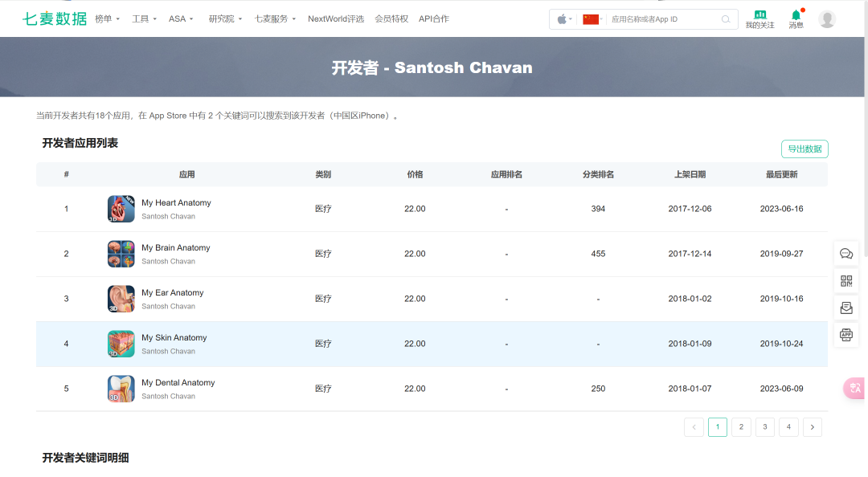The width and height of the screenshot is (868, 477).
Task: Click Santosh Chavan under My Dental Anatomy
Action: [x=168, y=396]
